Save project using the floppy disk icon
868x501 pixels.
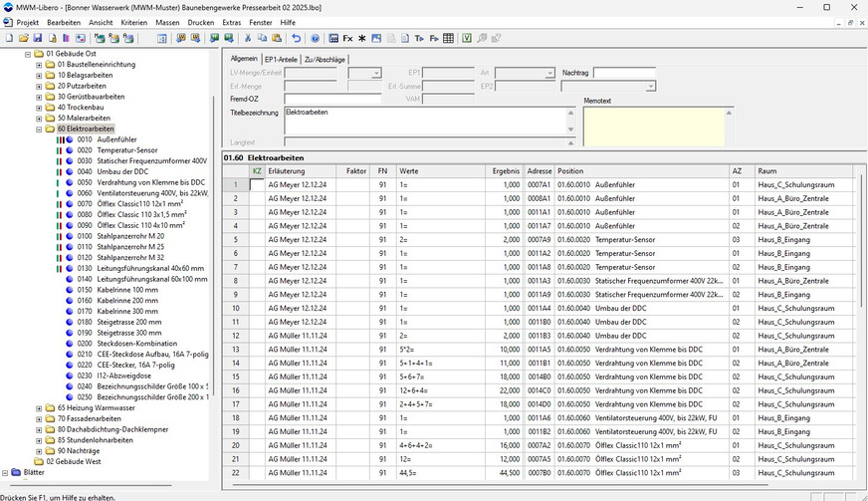(x=37, y=38)
